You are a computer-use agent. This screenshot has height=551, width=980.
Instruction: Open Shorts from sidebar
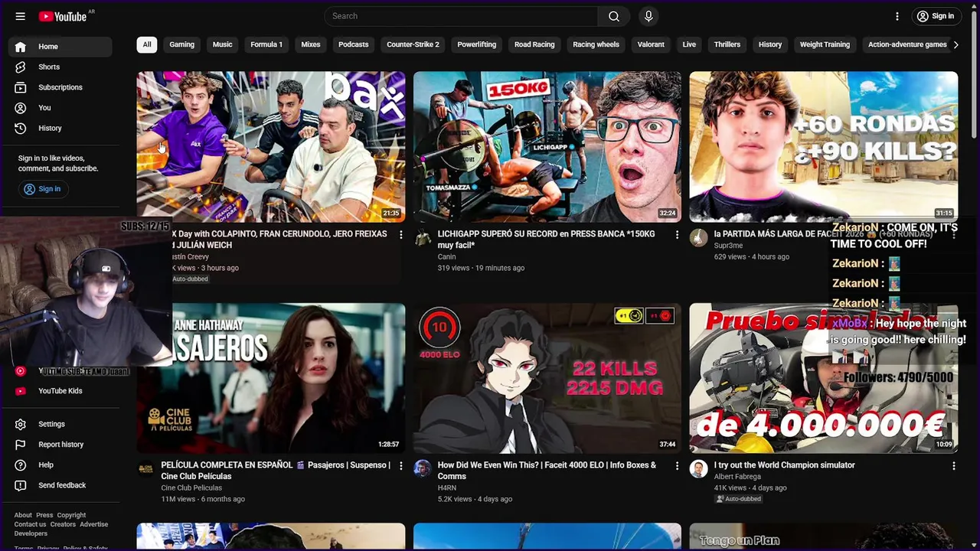[x=60, y=67]
